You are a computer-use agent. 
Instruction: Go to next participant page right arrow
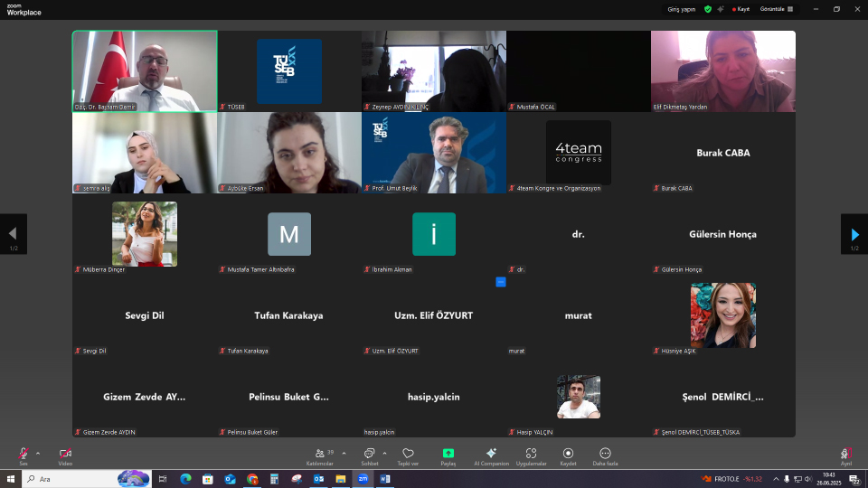click(x=854, y=234)
